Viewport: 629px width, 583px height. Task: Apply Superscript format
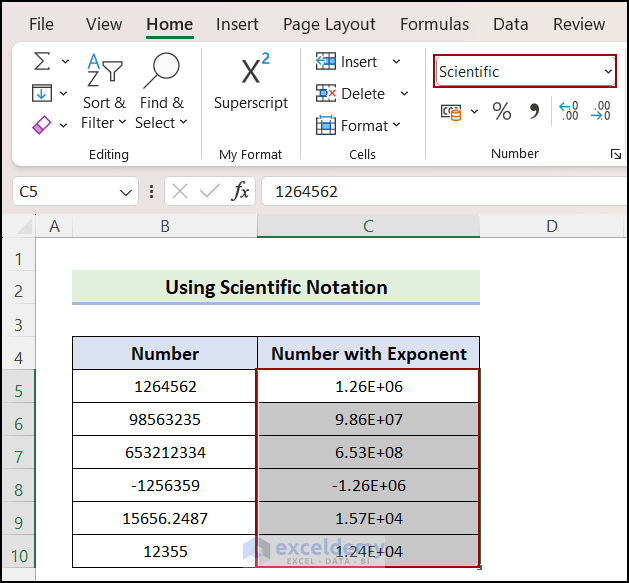pos(251,81)
